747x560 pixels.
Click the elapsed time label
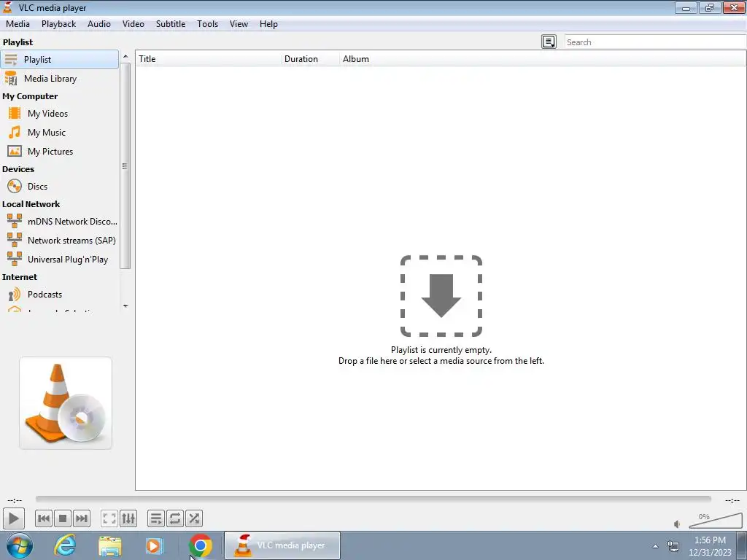point(15,500)
